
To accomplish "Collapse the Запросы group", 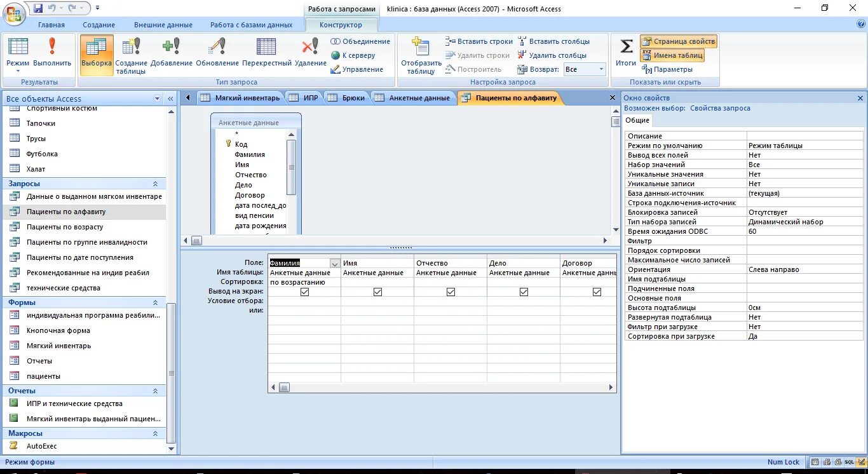I will 155,184.
